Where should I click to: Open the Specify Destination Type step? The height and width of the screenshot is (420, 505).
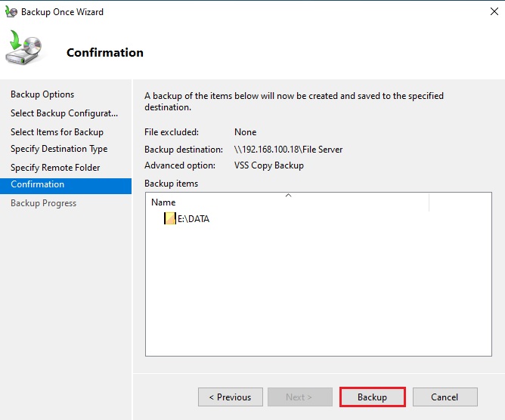[x=59, y=149]
